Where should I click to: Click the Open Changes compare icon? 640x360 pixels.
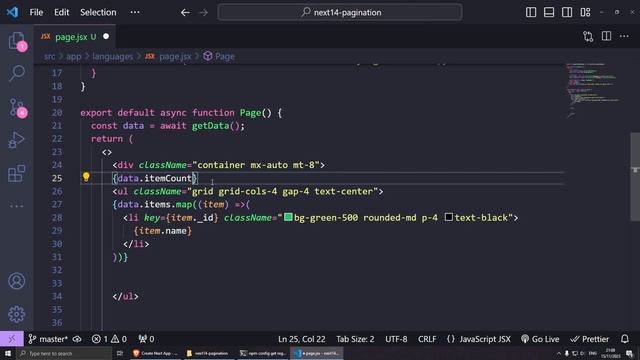coord(588,36)
